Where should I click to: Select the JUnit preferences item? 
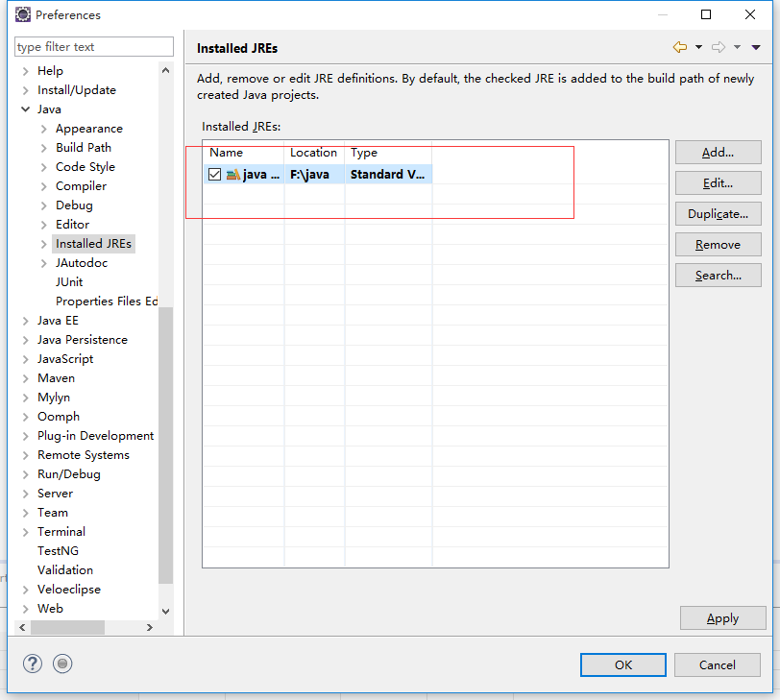tap(69, 282)
